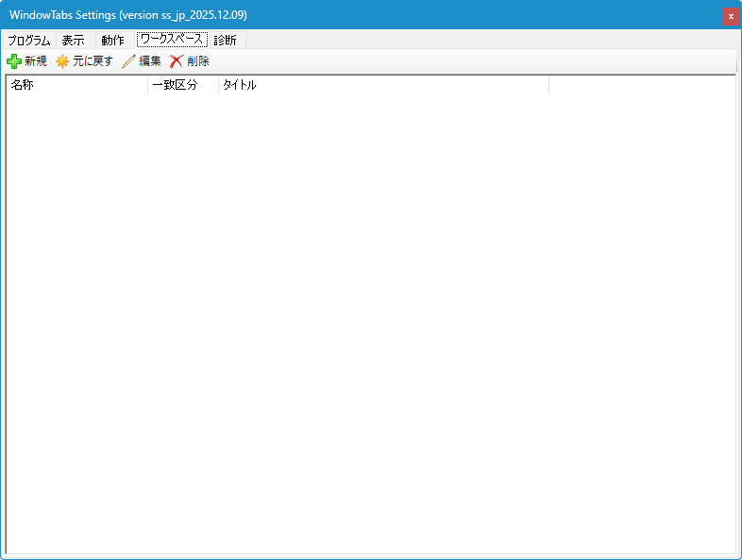The width and height of the screenshot is (742, 560).
Task: Click inside the empty workspace list area
Action: [370, 321]
